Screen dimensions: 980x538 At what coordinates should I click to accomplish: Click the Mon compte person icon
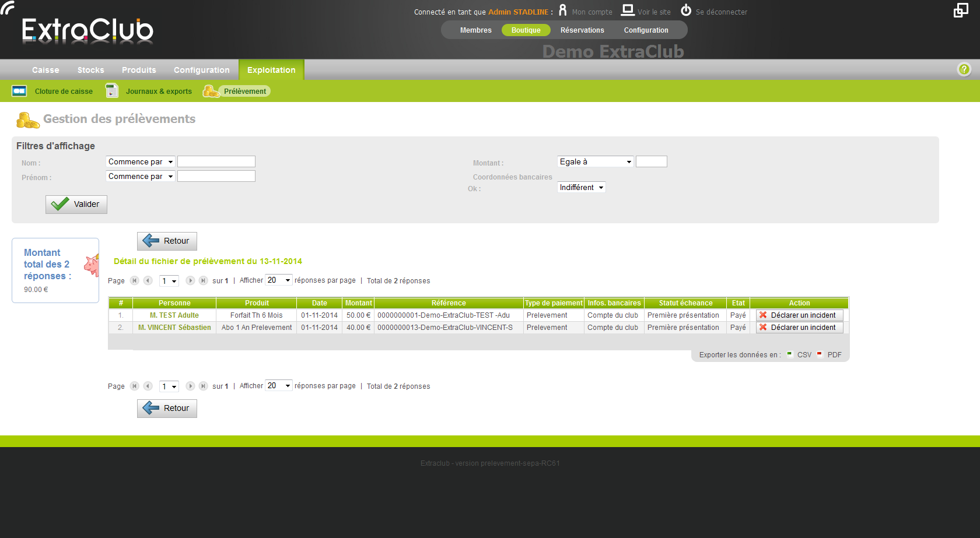(x=562, y=10)
